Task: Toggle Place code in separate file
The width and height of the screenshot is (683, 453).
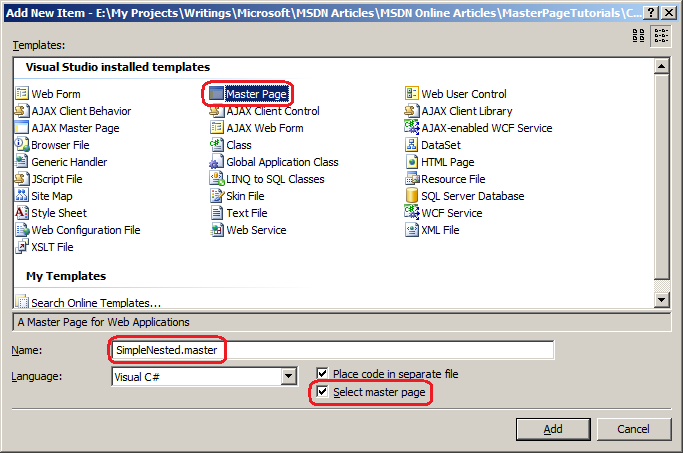Action: pyautogui.click(x=322, y=373)
